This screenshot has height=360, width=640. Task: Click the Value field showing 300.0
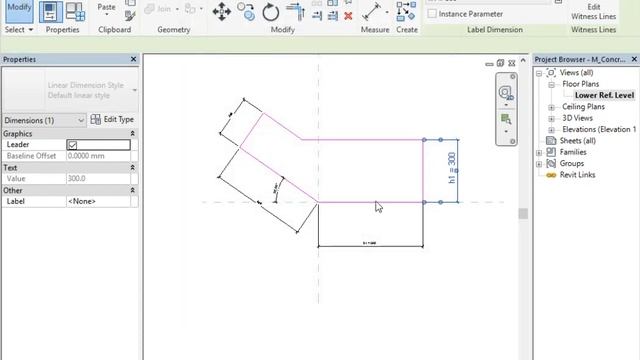[98, 179]
